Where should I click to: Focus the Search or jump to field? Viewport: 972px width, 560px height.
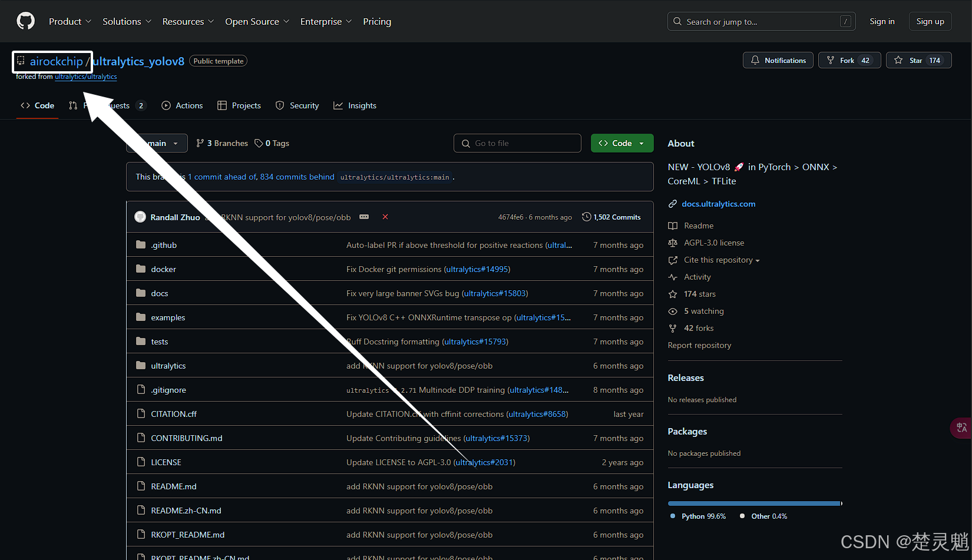[761, 21]
